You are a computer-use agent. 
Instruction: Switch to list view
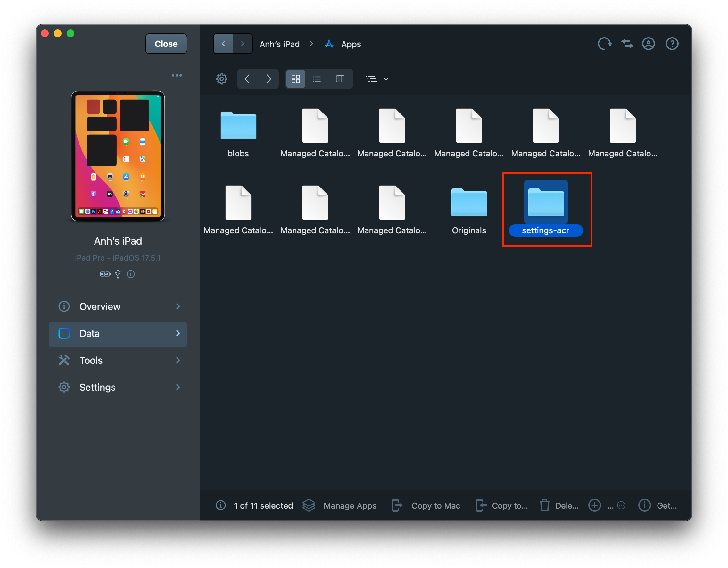tap(317, 79)
